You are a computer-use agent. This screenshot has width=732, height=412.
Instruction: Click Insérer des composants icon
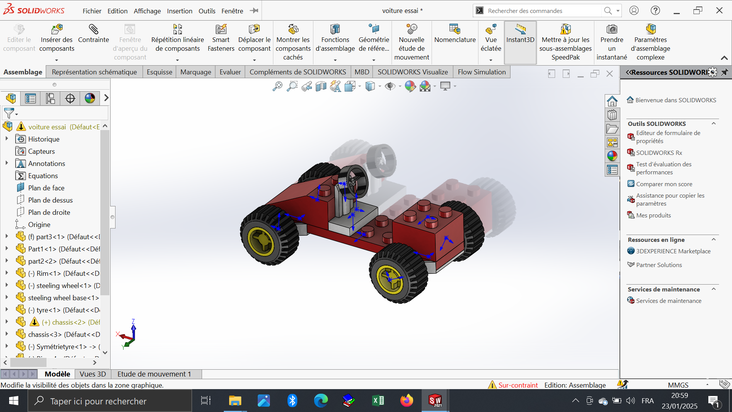coord(56,30)
